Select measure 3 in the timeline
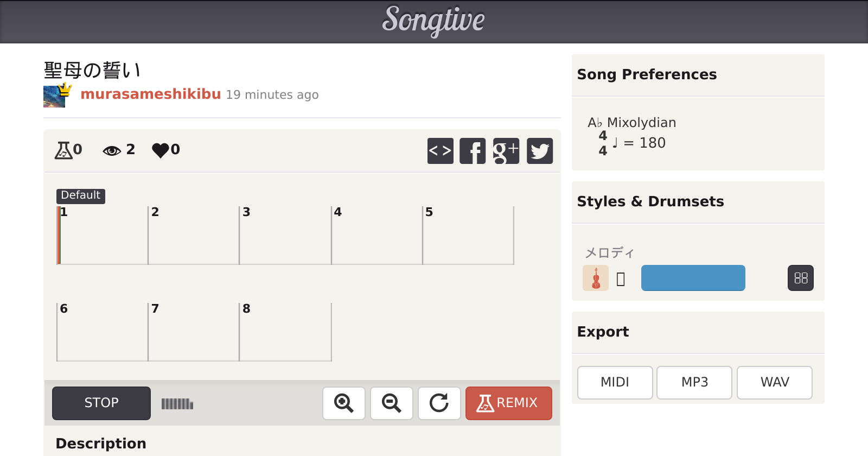 coord(285,236)
